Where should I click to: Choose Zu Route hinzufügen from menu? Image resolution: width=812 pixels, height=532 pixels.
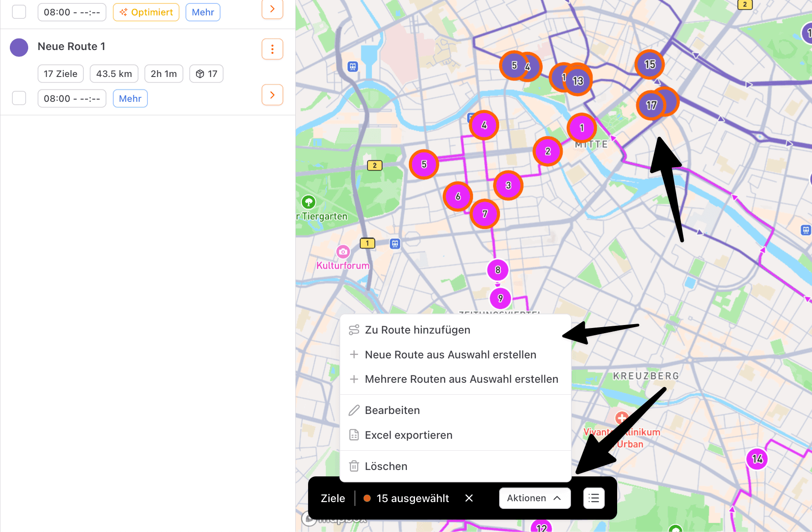tap(417, 330)
